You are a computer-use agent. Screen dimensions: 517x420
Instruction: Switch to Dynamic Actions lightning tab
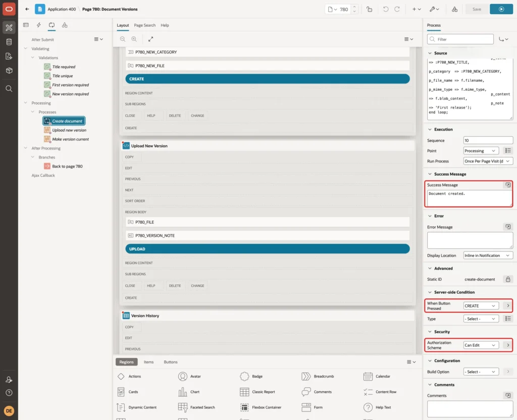38,25
